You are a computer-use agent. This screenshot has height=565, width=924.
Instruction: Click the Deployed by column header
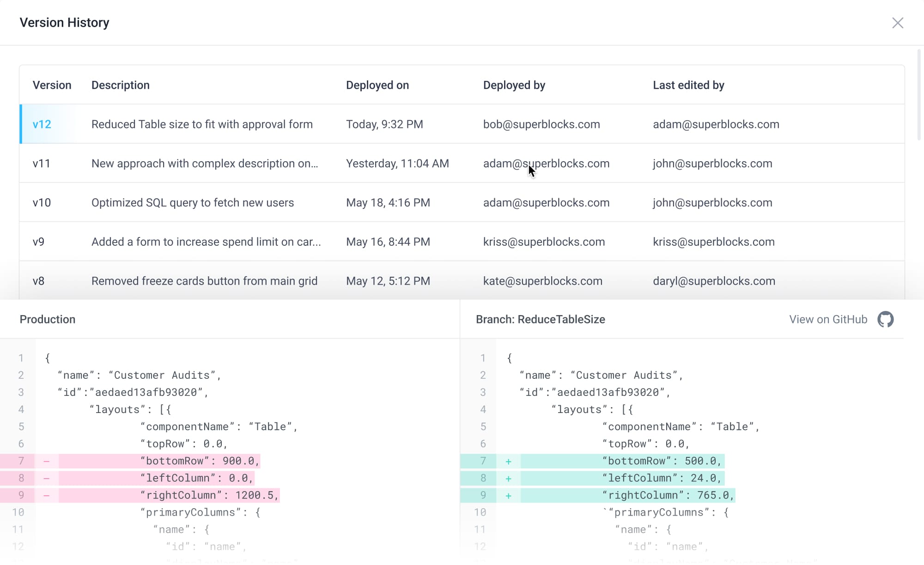[514, 85]
